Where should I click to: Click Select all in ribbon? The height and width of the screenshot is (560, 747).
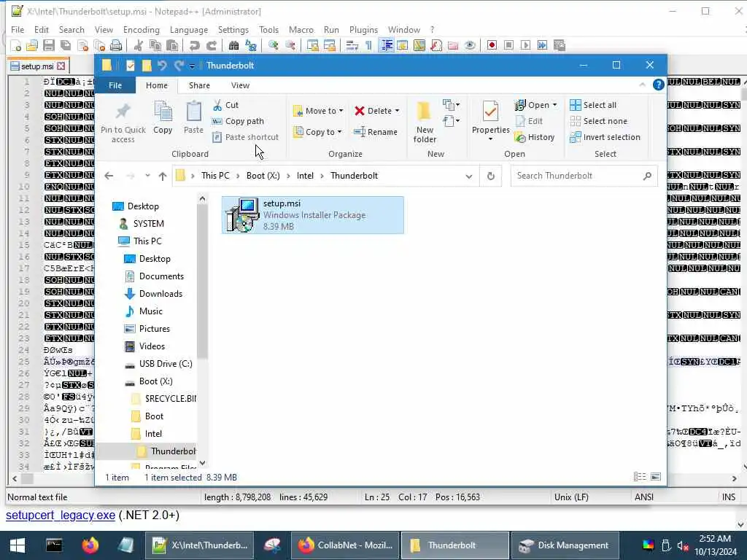tap(592, 105)
